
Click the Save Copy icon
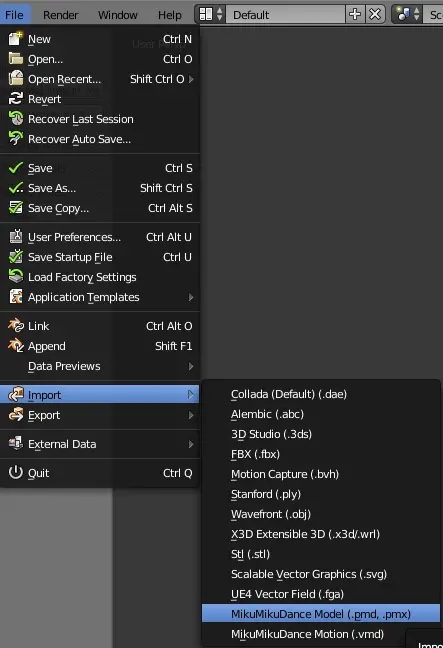[x=16, y=208]
